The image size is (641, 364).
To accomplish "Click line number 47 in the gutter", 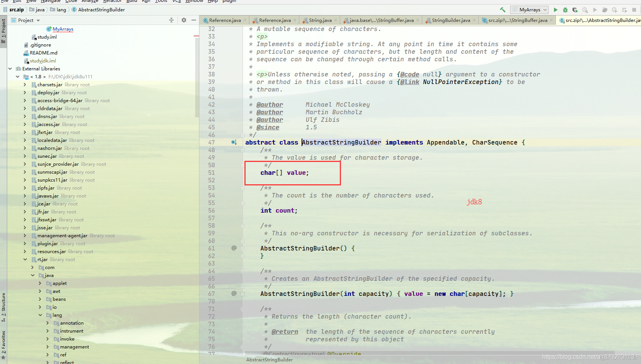I will click(211, 143).
